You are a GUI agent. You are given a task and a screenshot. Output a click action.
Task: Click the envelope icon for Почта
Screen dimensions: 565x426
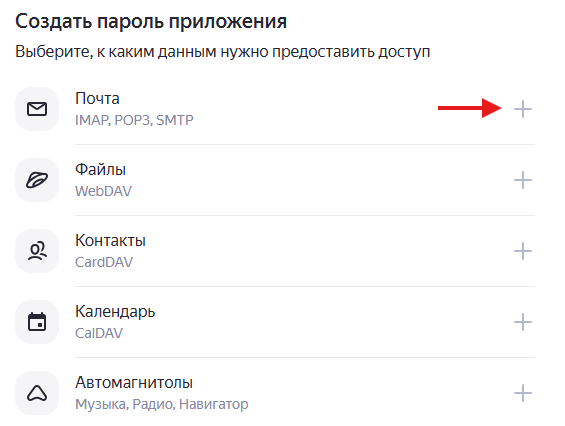[x=37, y=109]
